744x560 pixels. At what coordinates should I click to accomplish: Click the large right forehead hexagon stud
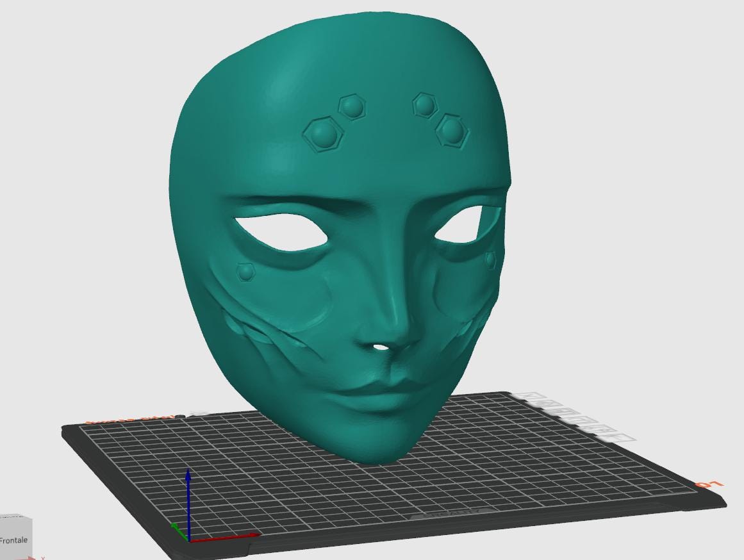[451, 130]
